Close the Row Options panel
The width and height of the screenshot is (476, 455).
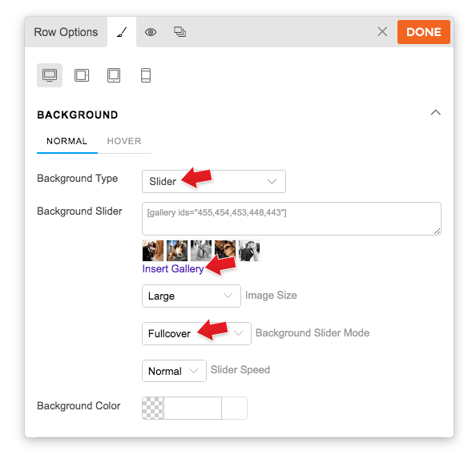382,31
